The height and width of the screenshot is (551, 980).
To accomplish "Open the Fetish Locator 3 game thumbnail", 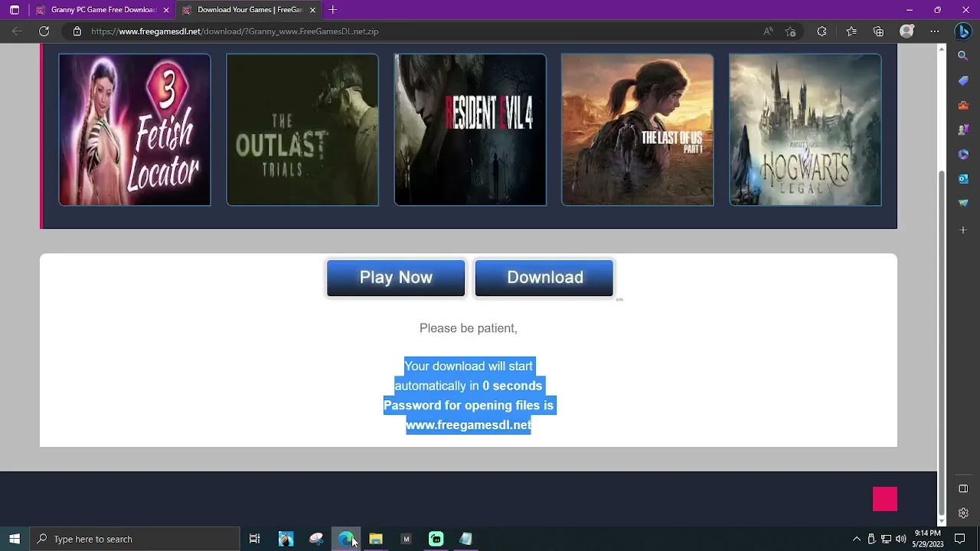I will [x=135, y=129].
